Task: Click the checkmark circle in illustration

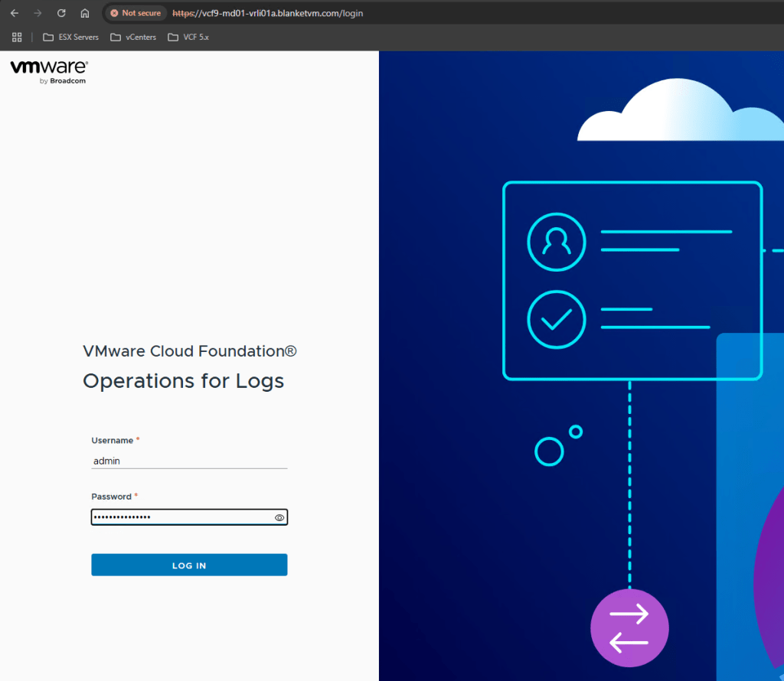Action: pyautogui.click(x=556, y=319)
